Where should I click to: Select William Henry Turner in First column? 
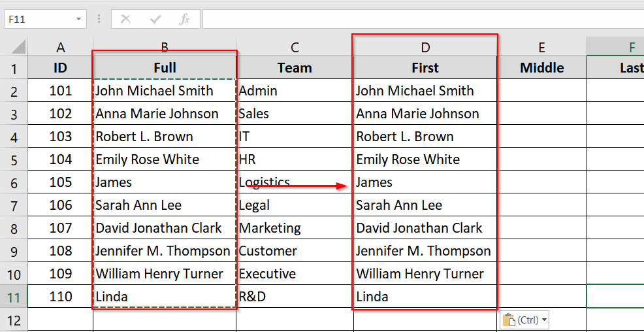pos(425,274)
